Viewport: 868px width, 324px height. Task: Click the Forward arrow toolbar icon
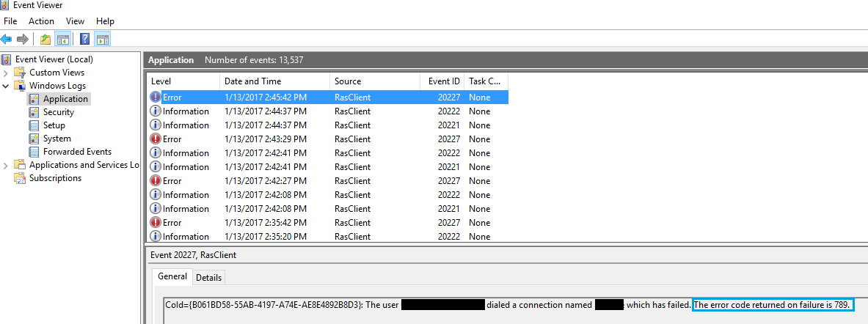(x=23, y=39)
